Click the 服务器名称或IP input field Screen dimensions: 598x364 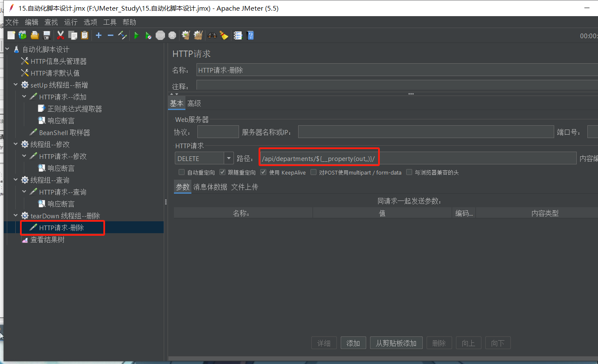point(426,132)
